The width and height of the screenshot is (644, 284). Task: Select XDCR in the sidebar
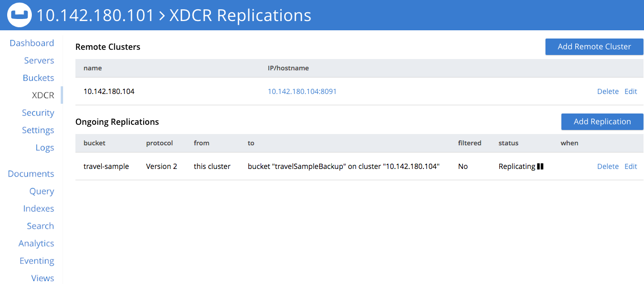click(43, 96)
